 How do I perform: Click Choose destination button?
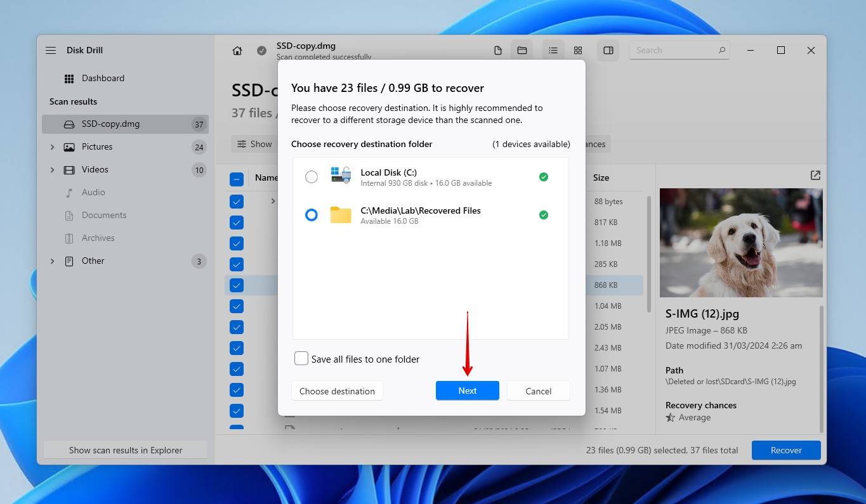tap(337, 391)
